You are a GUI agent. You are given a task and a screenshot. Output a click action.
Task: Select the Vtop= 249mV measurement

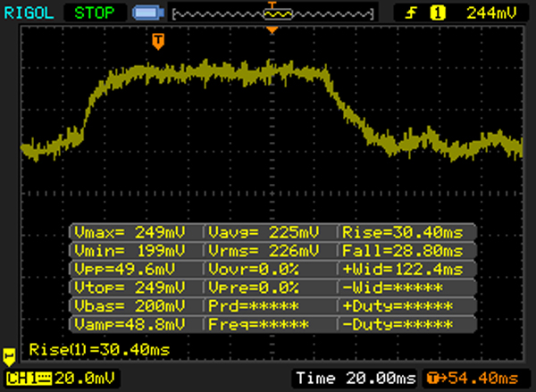(x=130, y=288)
